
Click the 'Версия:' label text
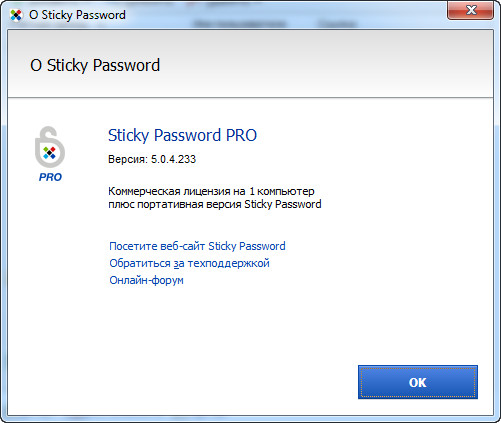(128, 159)
